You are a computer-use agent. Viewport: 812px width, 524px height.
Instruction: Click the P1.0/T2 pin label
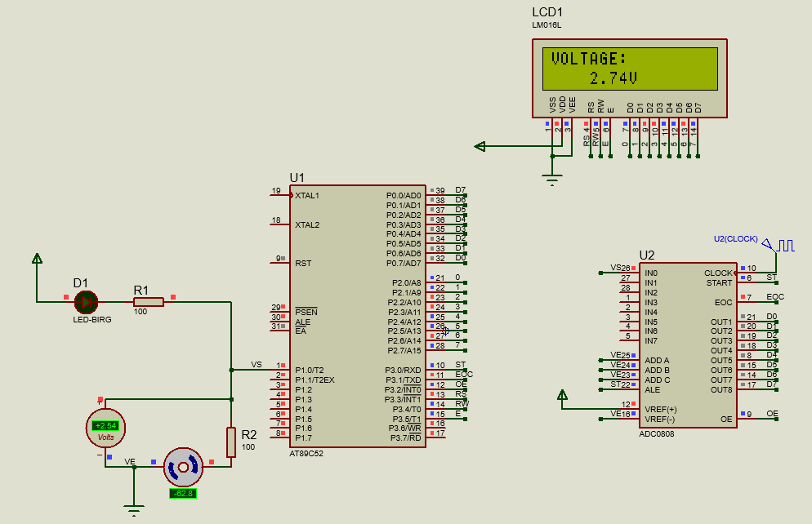coord(309,371)
